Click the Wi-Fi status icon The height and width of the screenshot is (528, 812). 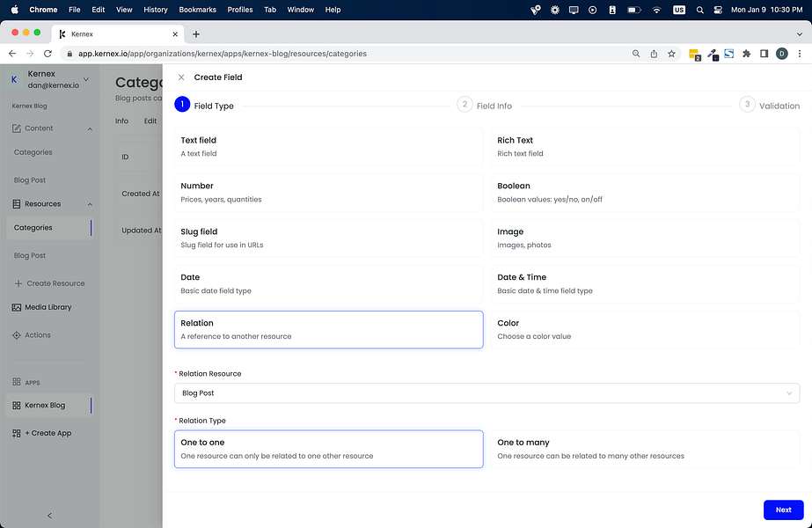click(656, 10)
